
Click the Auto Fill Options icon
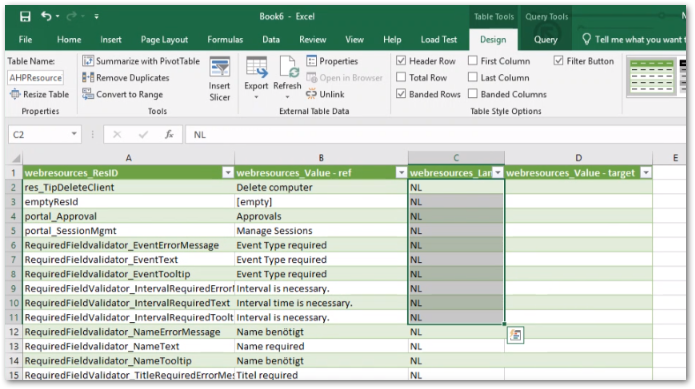515,335
